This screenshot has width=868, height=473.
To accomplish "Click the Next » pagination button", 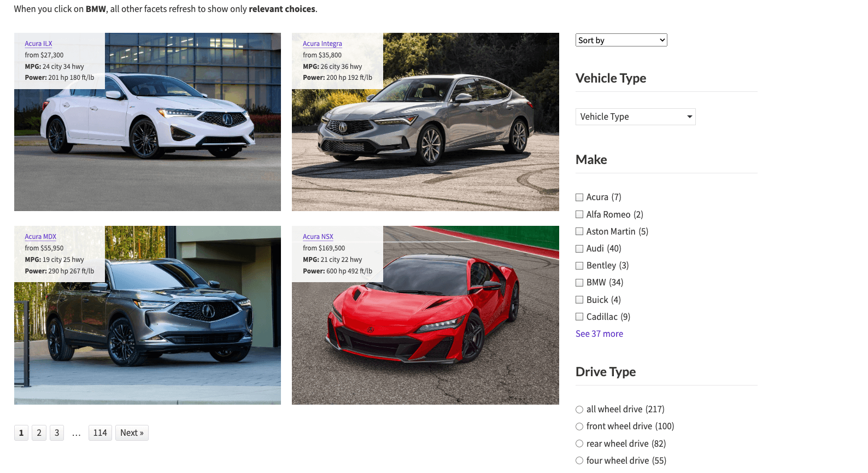I will [x=132, y=433].
